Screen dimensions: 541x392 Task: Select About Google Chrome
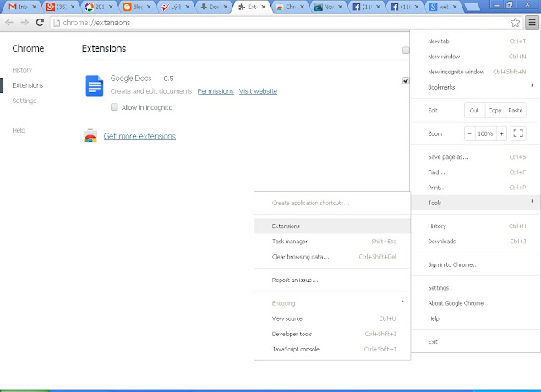point(475,303)
